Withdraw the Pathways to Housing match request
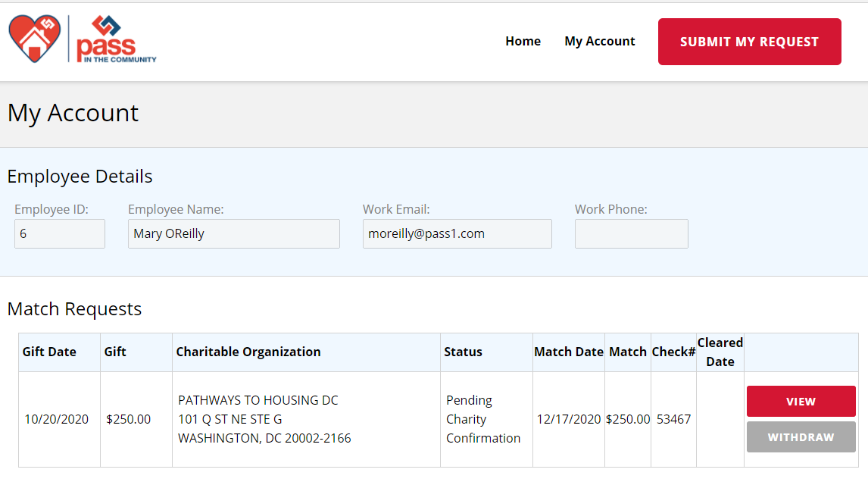Image resolution: width=868 pixels, height=485 pixels. click(801, 436)
